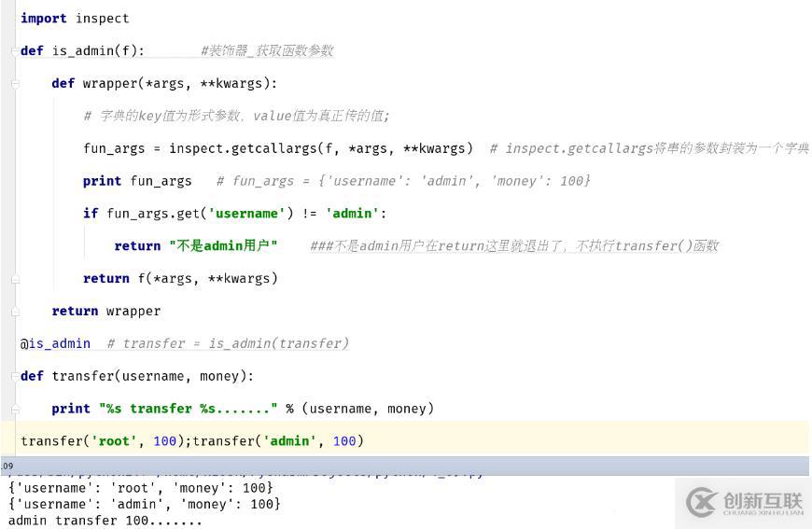Click the 'return wrapper' statement
Image resolution: width=812 pixels, height=529 pixels.
coord(106,311)
